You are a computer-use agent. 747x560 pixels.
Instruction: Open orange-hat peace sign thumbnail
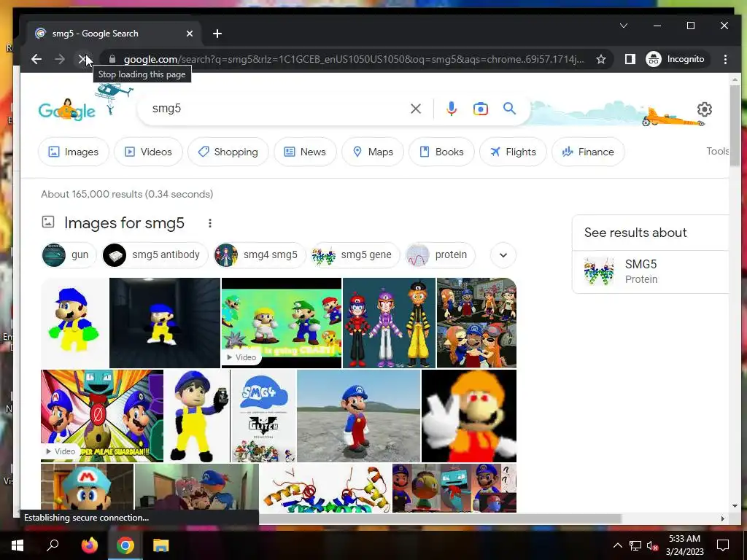469,416
